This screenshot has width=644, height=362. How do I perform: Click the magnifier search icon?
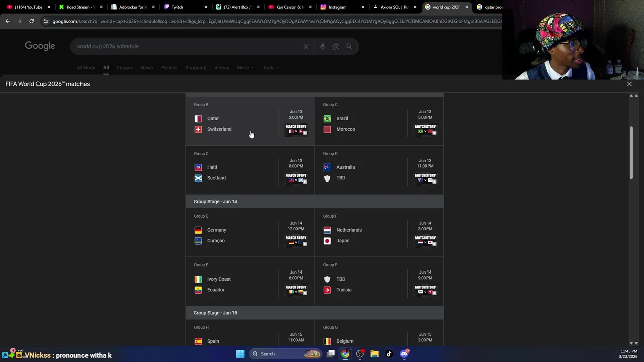349,46
